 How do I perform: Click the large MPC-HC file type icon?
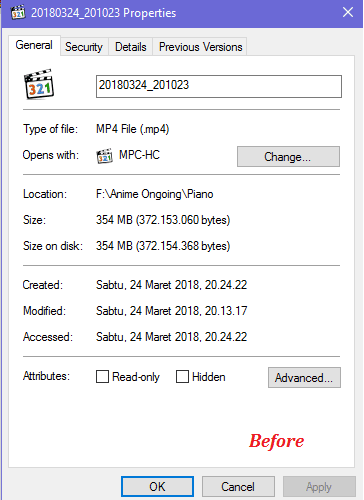(39, 84)
